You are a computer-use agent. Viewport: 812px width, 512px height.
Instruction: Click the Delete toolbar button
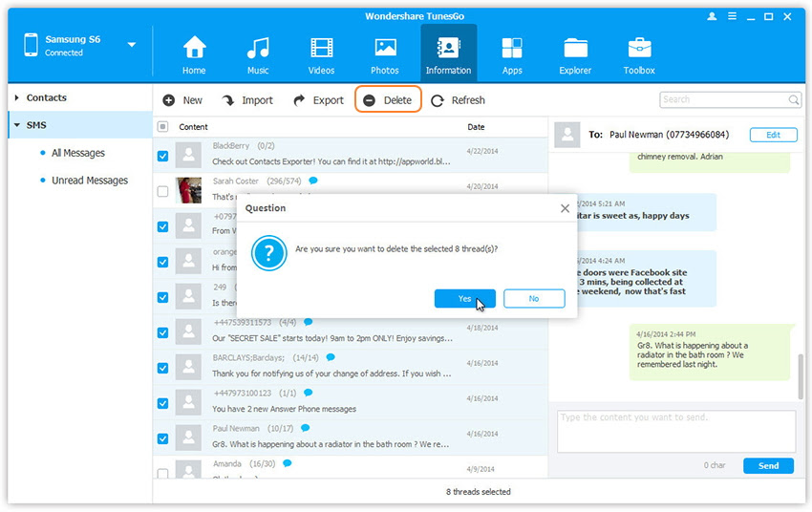click(388, 100)
